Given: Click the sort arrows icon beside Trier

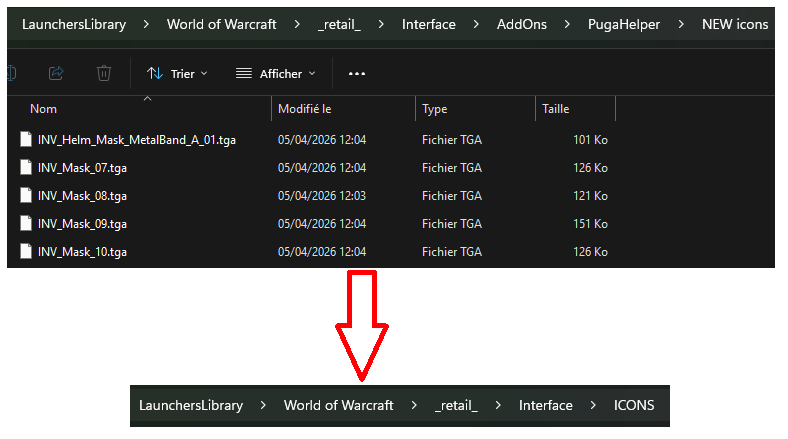Looking at the screenshot, I should (155, 74).
